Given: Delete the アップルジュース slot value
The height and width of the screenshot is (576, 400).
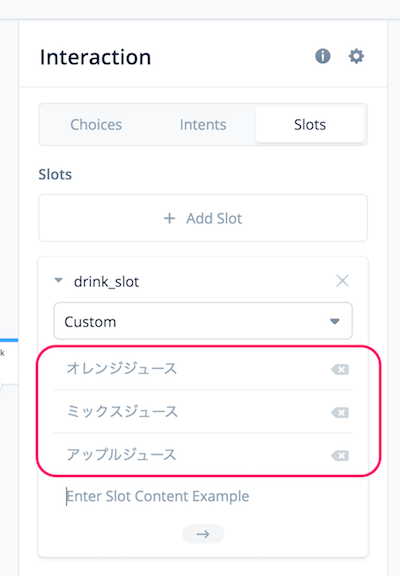Looking at the screenshot, I should click(340, 456).
